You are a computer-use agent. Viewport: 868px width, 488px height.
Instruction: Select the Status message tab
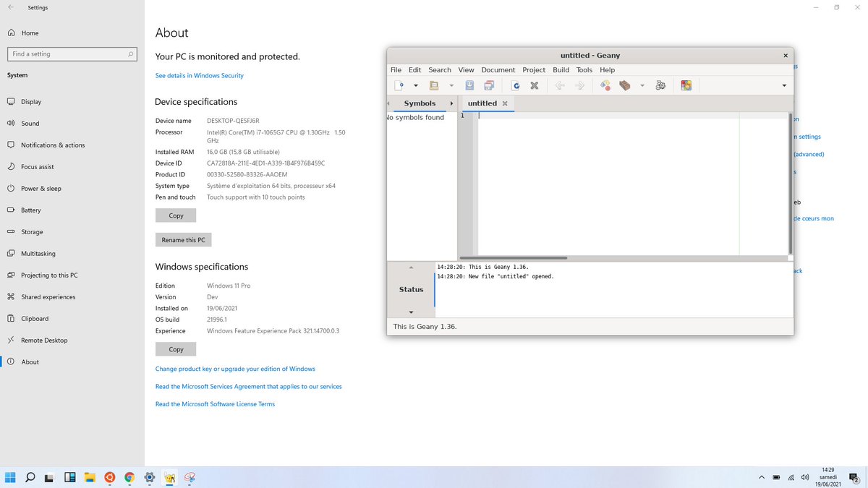coord(412,289)
